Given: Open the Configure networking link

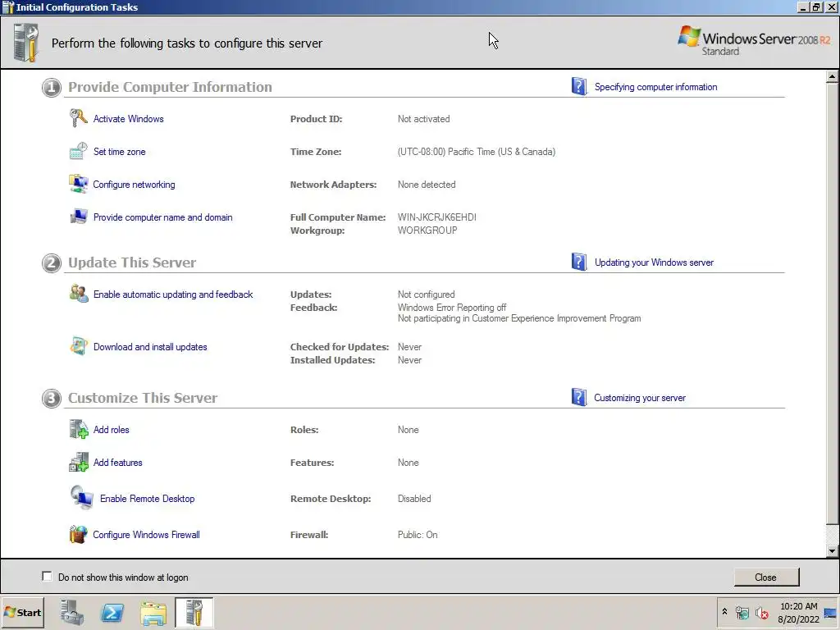Looking at the screenshot, I should click(134, 185).
